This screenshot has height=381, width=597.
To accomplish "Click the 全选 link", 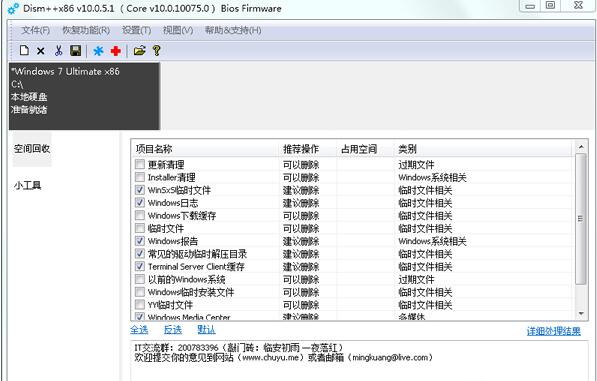I will pyautogui.click(x=139, y=330).
